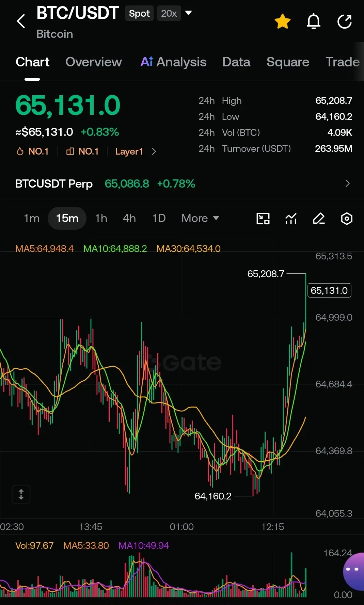Tap the flame NO.1 hot ranking tag
This screenshot has width=364, height=605.
click(x=32, y=151)
